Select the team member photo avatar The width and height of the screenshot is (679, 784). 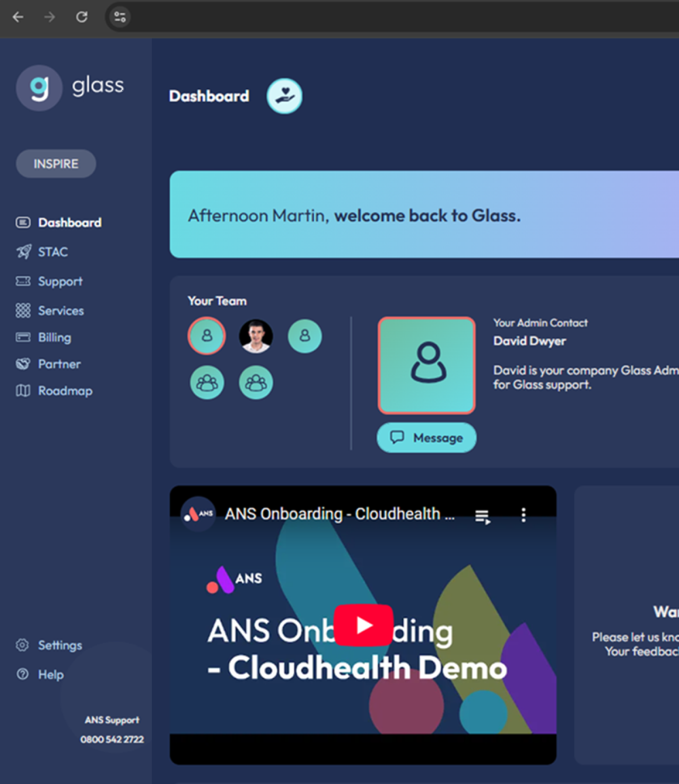pos(256,336)
